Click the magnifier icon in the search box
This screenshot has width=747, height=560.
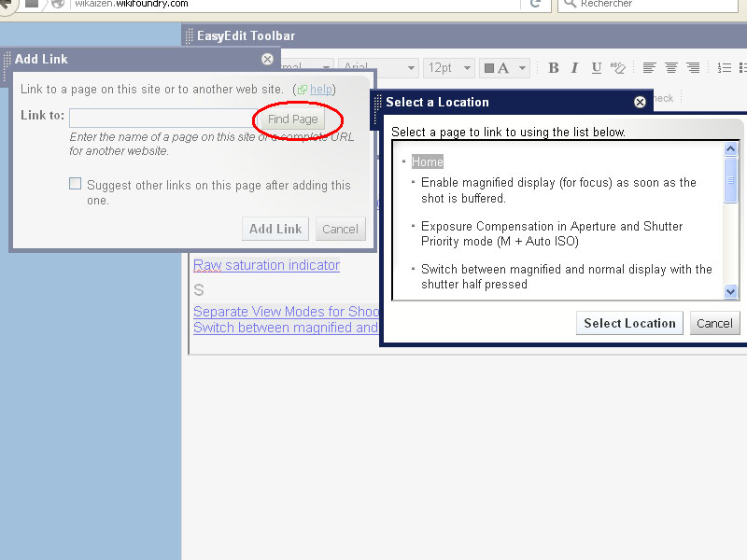pyautogui.click(x=570, y=4)
